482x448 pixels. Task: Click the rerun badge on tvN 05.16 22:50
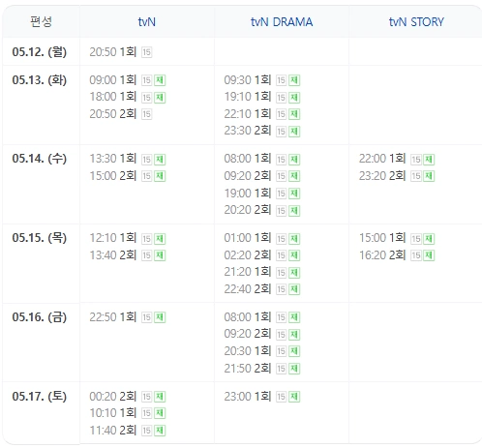(x=160, y=317)
